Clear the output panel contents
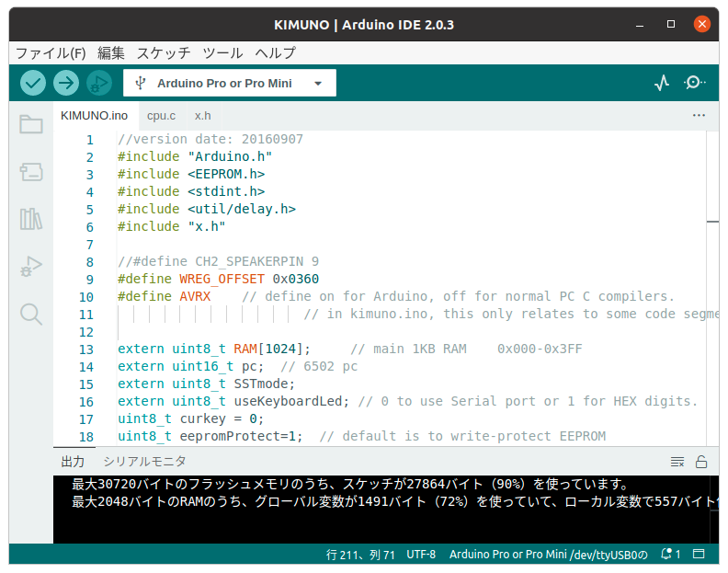This screenshot has width=728, height=573. point(677,462)
